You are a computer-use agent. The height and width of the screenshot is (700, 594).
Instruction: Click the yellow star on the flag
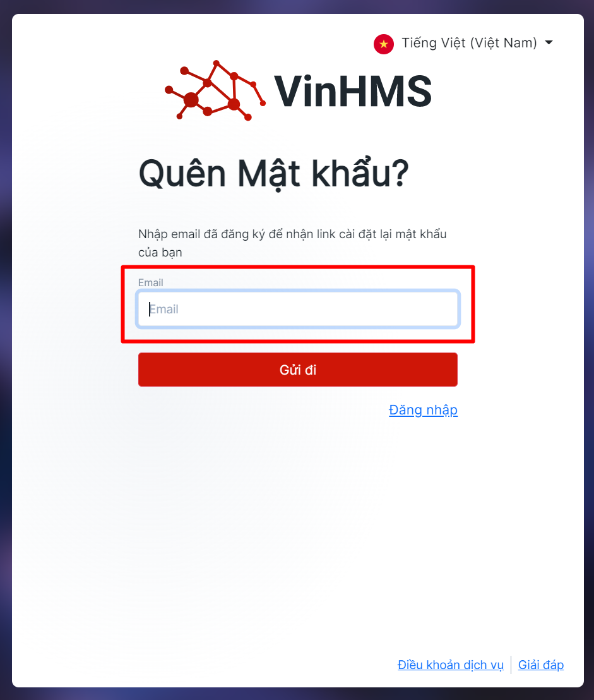coord(384,44)
